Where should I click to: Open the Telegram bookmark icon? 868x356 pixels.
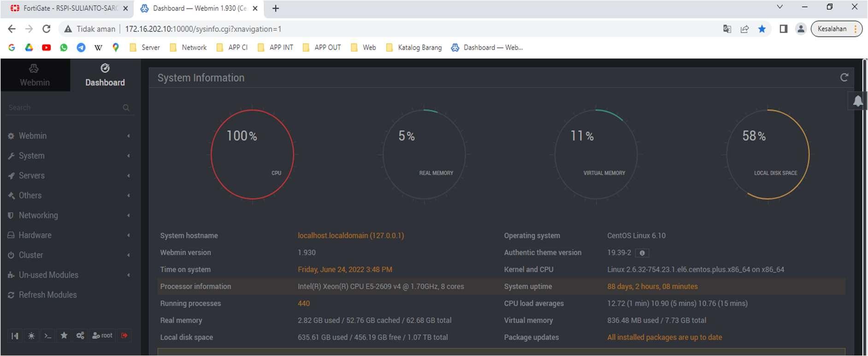[81, 47]
